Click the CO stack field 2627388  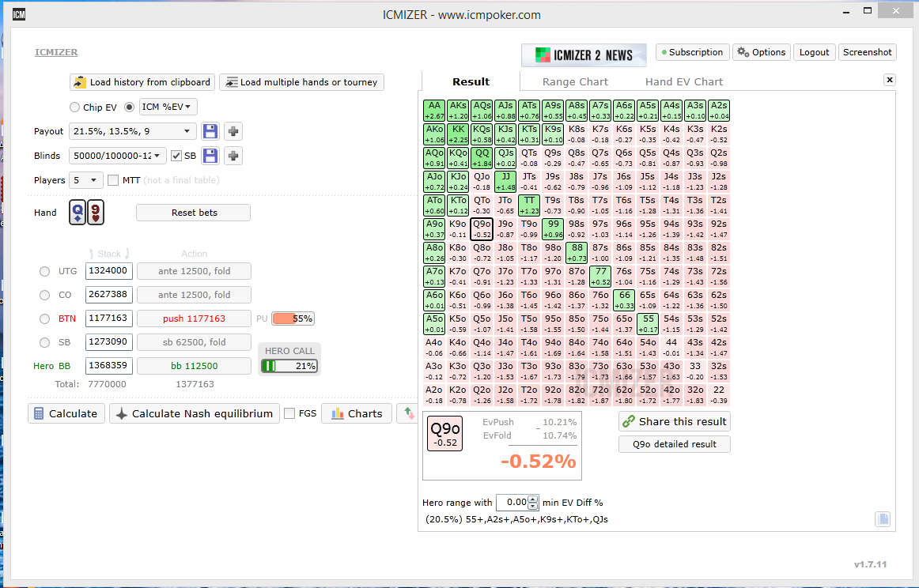coord(109,295)
